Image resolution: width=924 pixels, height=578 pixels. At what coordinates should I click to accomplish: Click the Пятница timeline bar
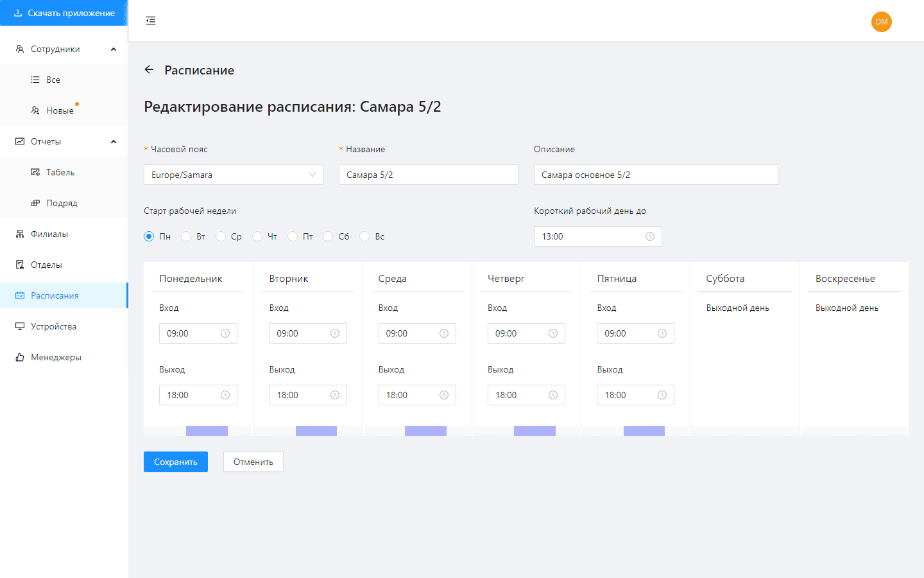tap(644, 431)
